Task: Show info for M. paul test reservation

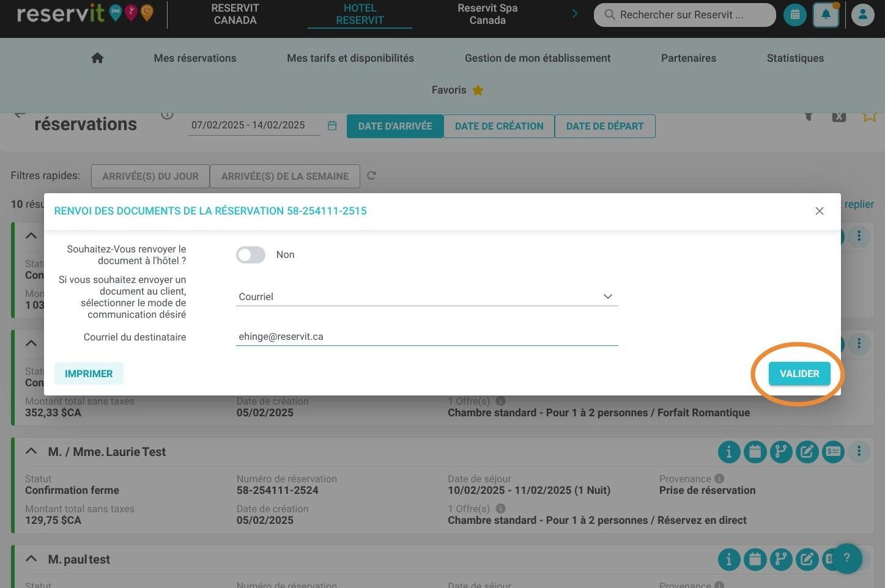Action: click(x=729, y=559)
